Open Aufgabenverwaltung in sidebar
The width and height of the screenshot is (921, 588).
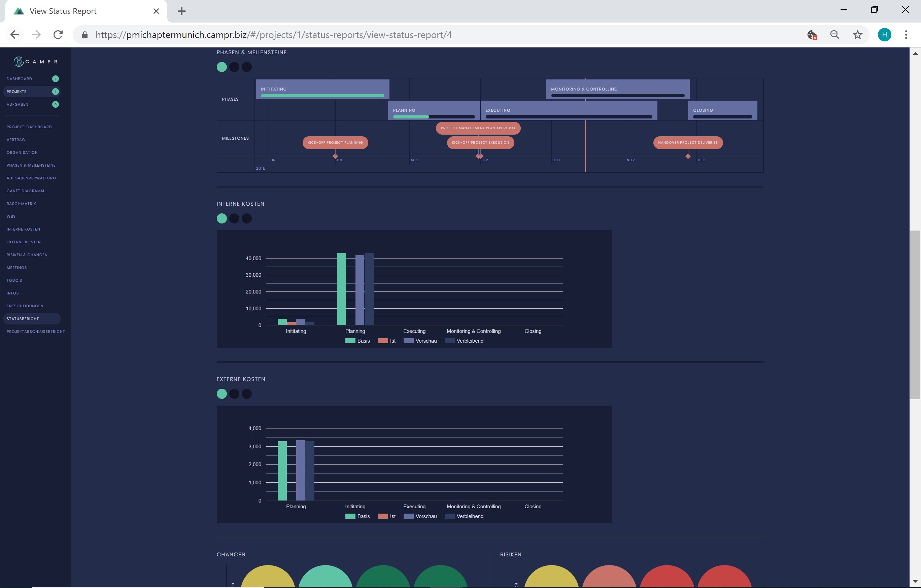pos(31,178)
